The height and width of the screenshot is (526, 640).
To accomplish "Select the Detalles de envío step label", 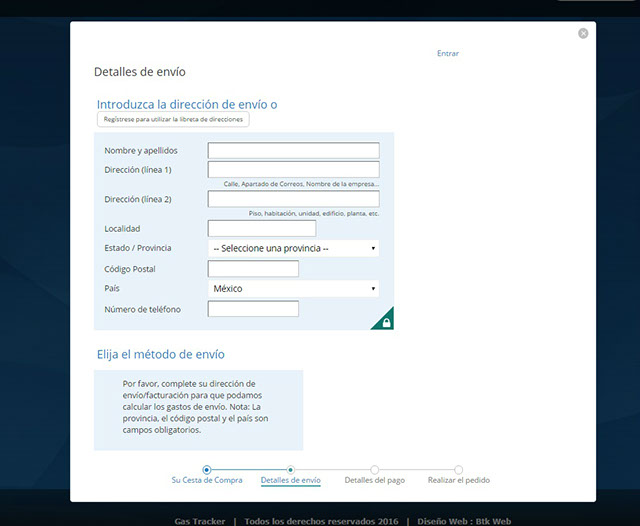I will pos(290,481).
